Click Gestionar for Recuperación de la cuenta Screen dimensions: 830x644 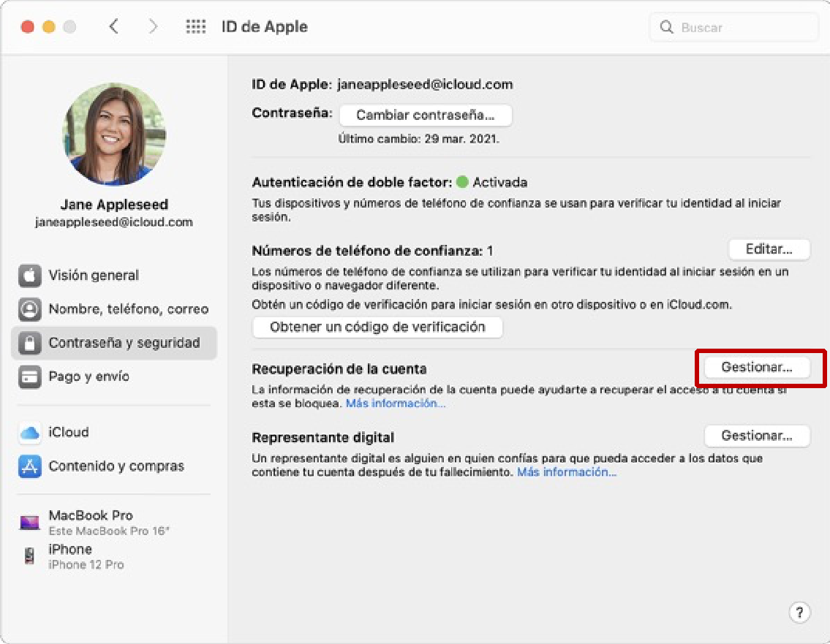pyautogui.click(x=757, y=367)
